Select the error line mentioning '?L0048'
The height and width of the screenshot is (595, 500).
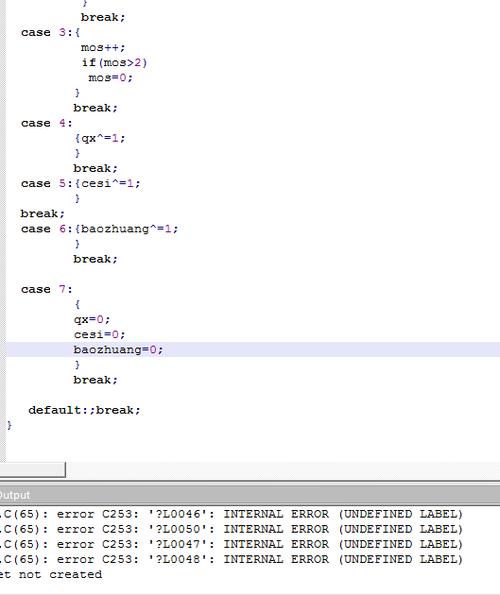point(231,559)
